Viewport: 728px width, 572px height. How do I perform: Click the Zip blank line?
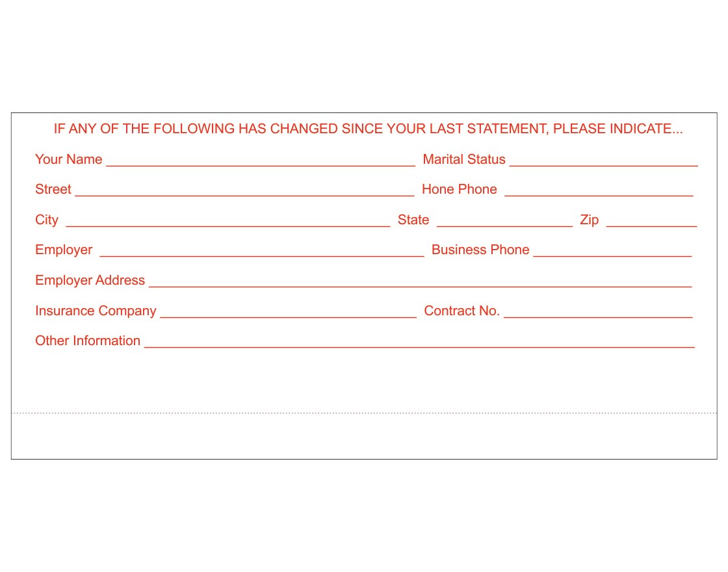pyautogui.click(x=652, y=226)
